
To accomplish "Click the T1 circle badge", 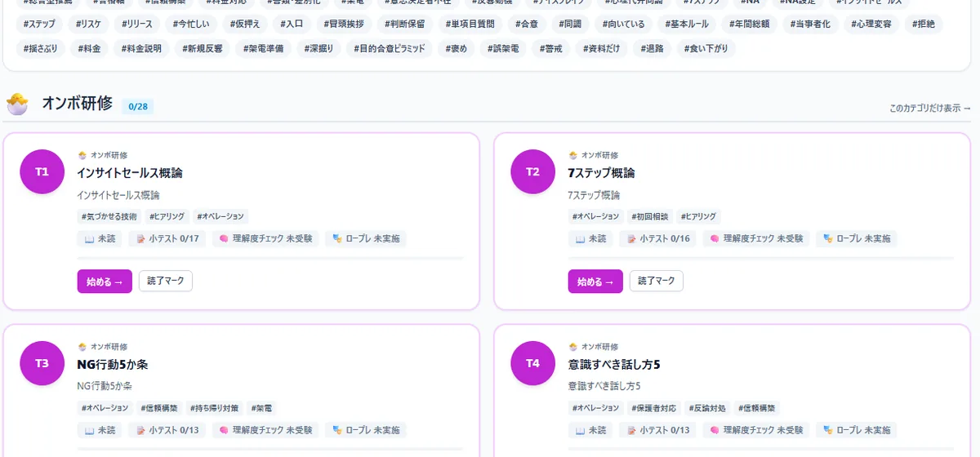I will point(42,171).
